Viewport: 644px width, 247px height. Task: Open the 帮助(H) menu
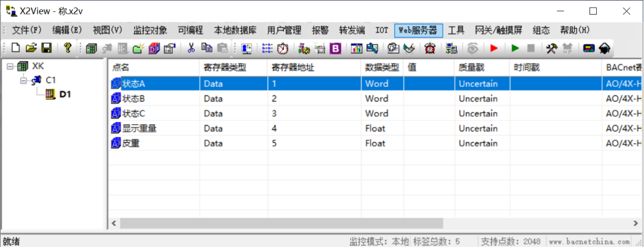click(x=575, y=30)
